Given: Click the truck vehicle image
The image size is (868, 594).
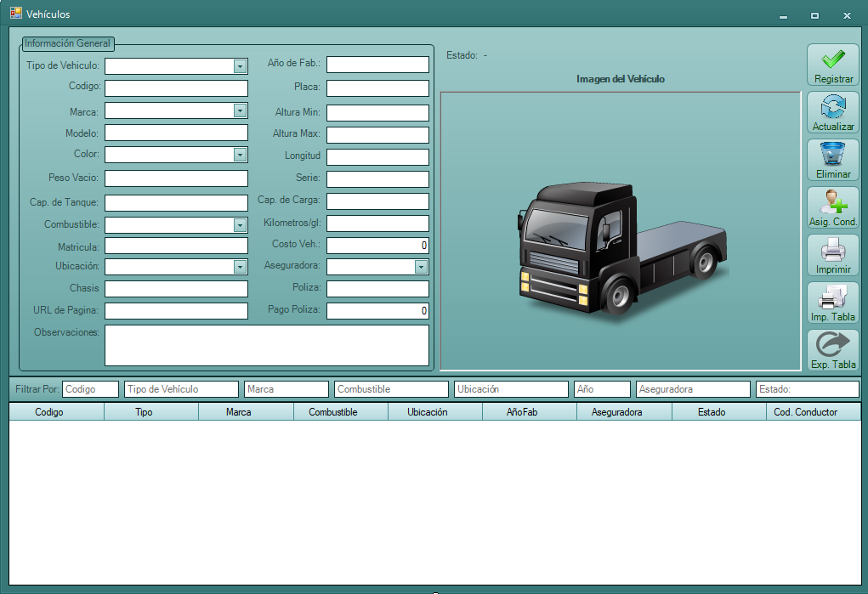Looking at the screenshot, I should pos(621,248).
